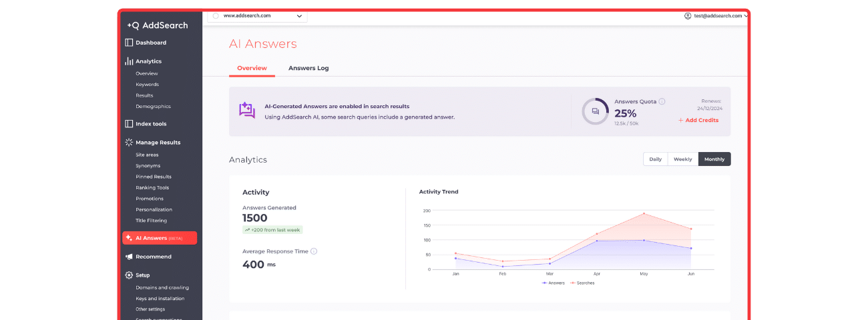Open Site areas

147,155
